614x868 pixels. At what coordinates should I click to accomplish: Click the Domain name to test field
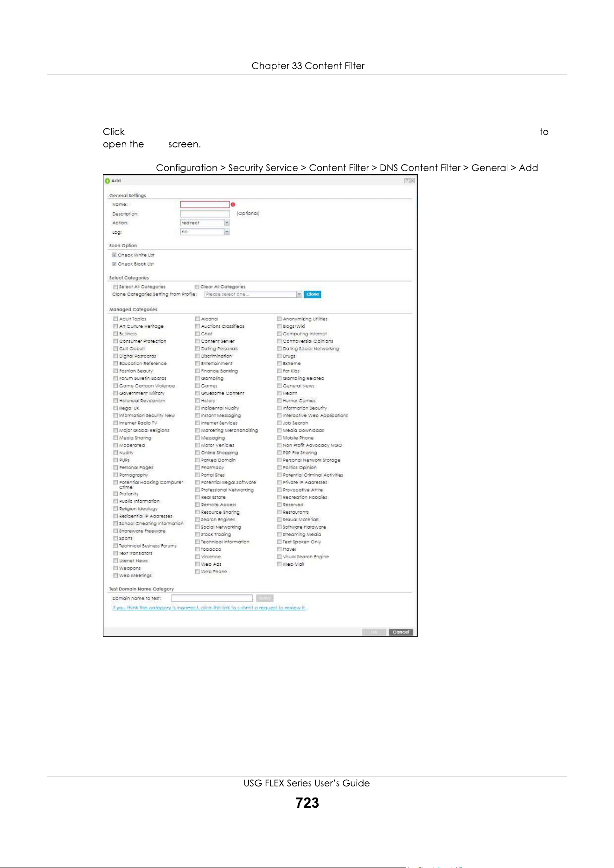tap(212, 598)
